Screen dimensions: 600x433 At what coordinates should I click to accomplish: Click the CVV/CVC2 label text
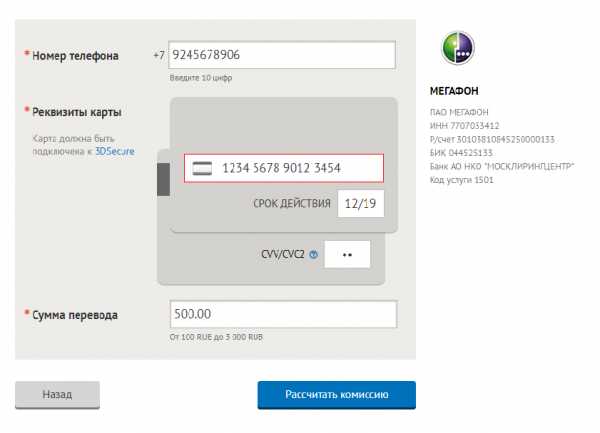(x=283, y=254)
